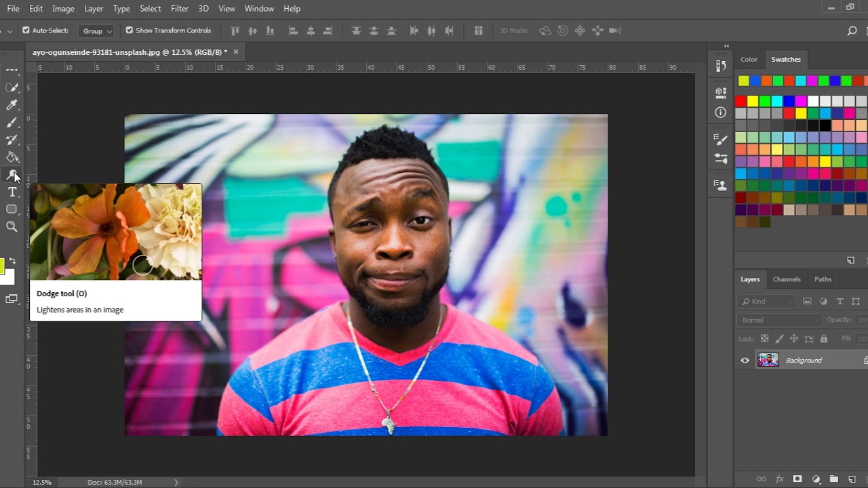Pick the red swatch in Swatches panel
Screen dimensions: 868x488
[x=741, y=102]
